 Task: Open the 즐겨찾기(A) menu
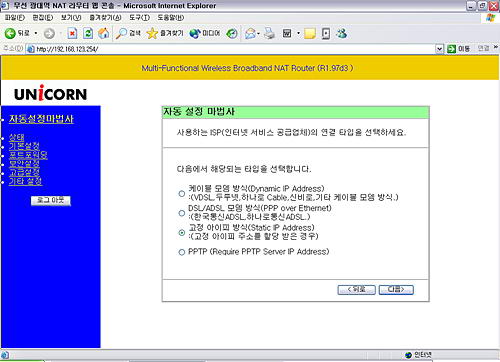105,18
